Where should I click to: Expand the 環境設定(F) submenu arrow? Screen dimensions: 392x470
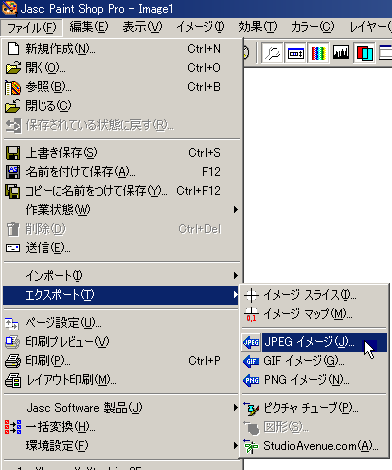coord(236,446)
